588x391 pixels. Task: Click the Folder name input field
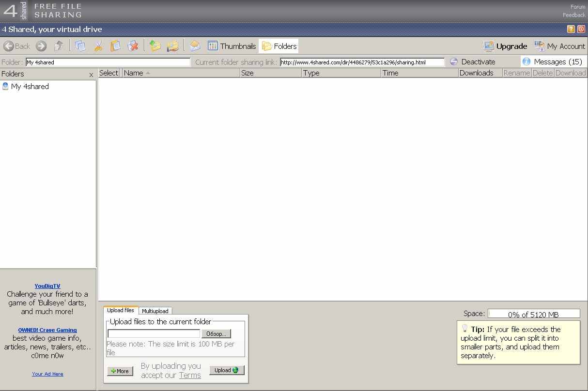[108, 62]
